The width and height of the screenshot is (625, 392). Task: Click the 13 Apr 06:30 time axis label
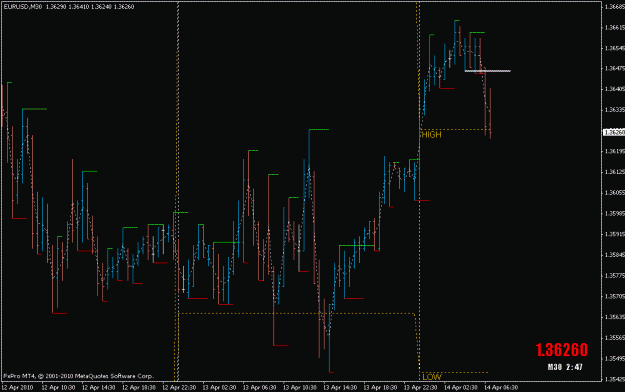[259, 388]
